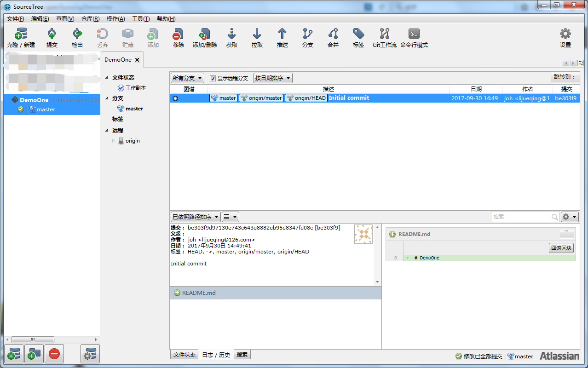
Task: Select README.md in the changed files list
Action: pyautogui.click(x=276, y=293)
